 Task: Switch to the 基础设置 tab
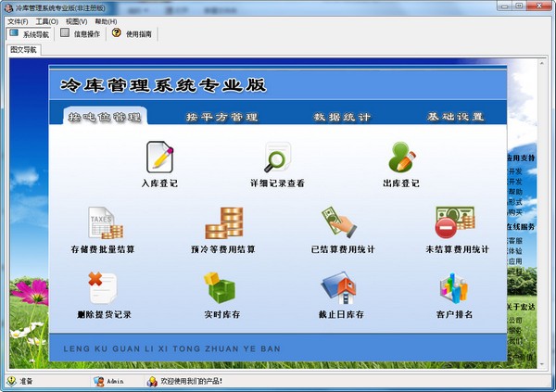click(456, 117)
